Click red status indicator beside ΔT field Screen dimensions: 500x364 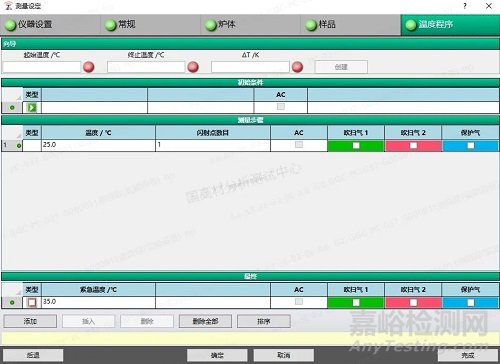tap(297, 67)
